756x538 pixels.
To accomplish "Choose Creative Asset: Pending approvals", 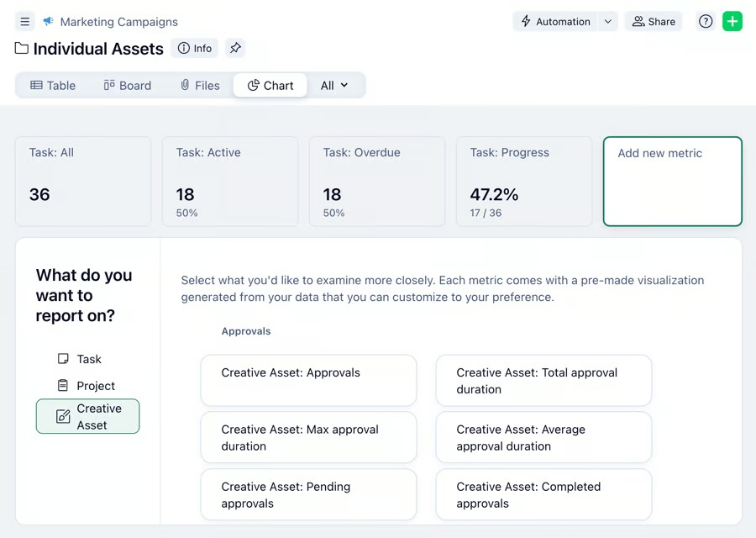I will click(x=308, y=494).
